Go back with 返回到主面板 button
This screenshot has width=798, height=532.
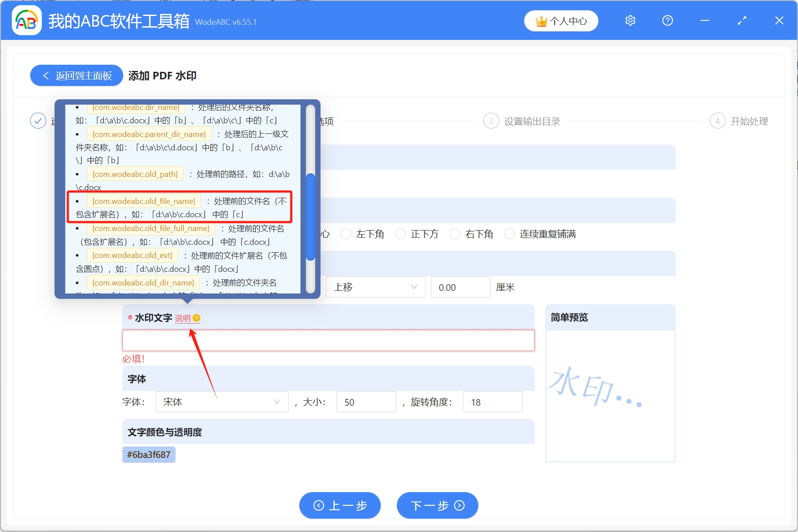pos(77,76)
